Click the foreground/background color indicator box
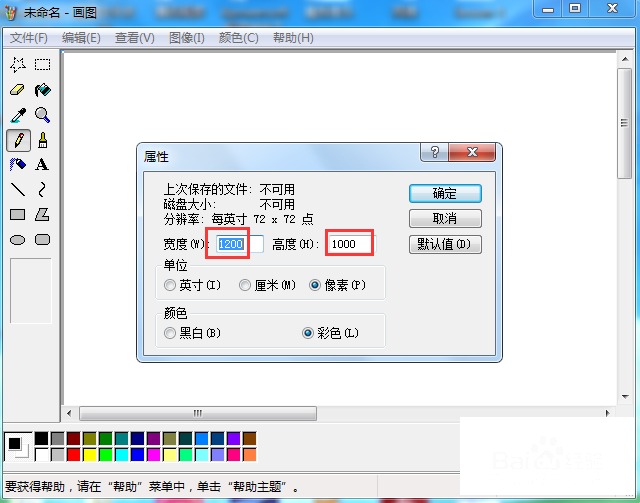The height and width of the screenshot is (503, 640). [18, 447]
